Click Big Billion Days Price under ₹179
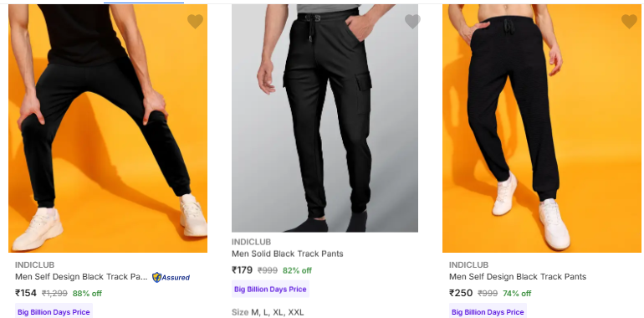Image resolution: width=644 pixels, height=318 pixels. pyautogui.click(x=270, y=289)
